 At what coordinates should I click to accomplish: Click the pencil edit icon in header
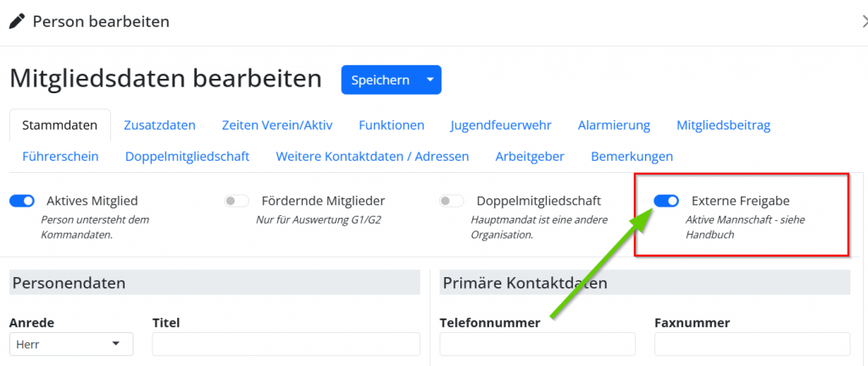tap(18, 22)
